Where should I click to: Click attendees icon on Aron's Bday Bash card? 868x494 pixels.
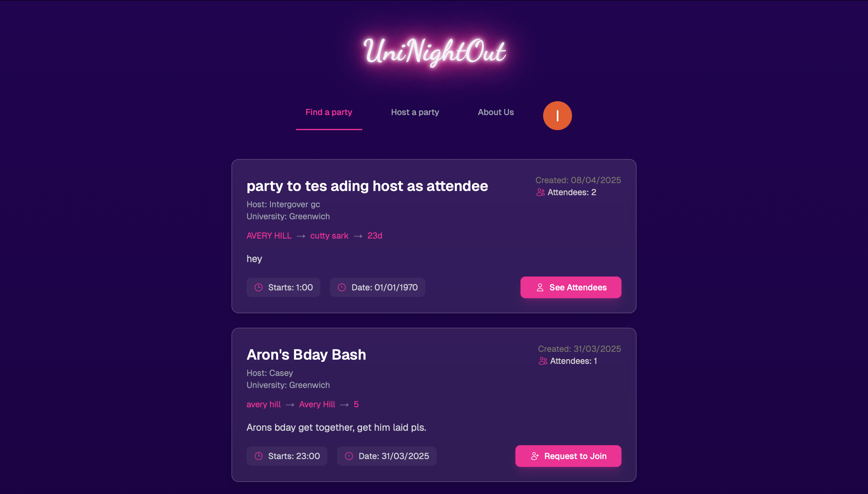(543, 361)
